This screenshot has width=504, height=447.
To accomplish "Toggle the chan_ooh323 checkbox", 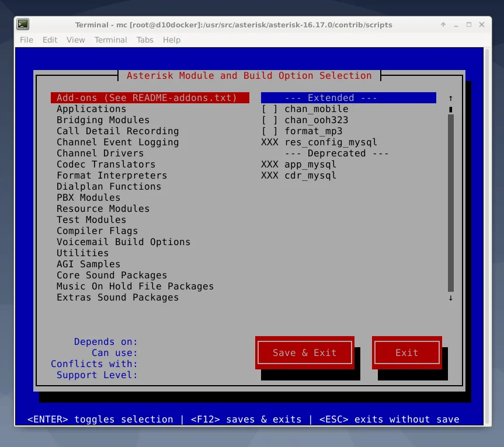I will click(x=269, y=120).
